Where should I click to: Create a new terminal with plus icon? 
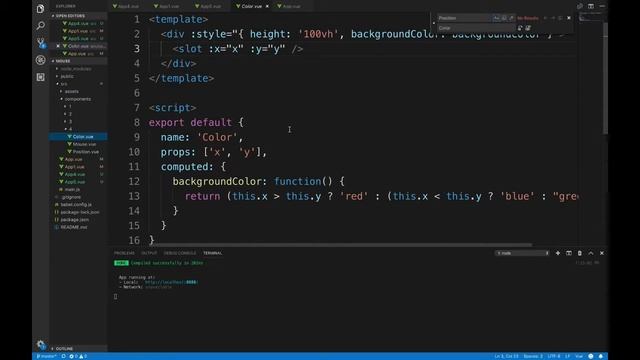click(x=558, y=253)
